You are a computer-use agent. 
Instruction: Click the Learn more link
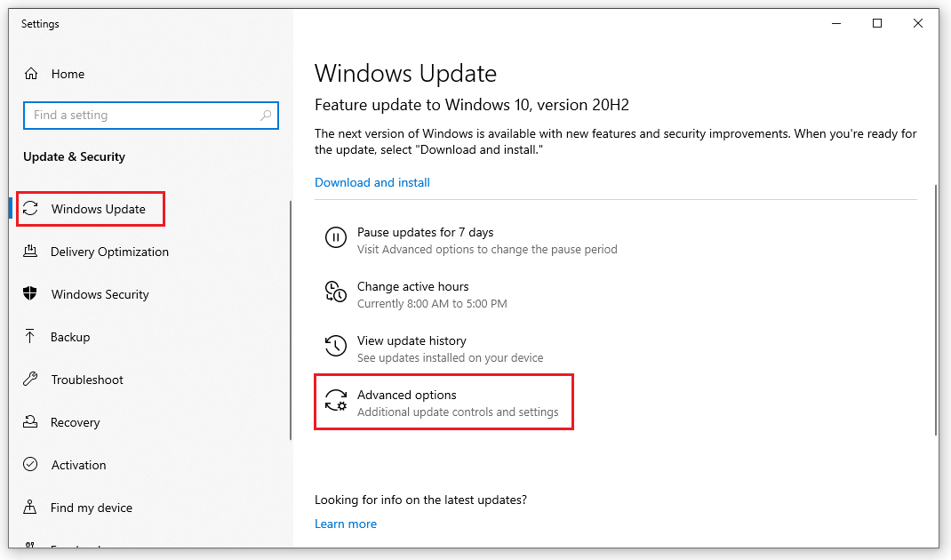pos(345,524)
